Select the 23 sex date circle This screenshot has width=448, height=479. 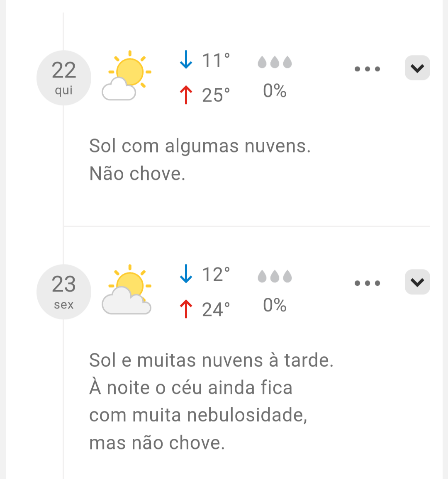[64, 292]
